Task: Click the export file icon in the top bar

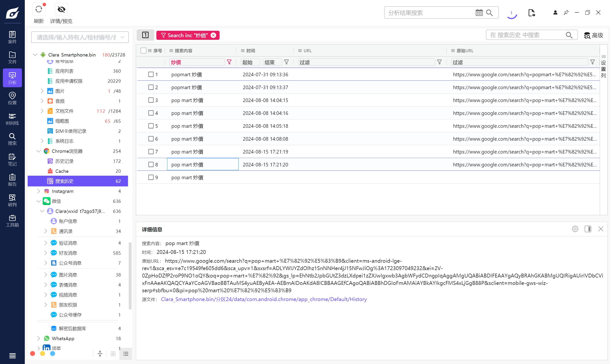Action: tap(531, 13)
